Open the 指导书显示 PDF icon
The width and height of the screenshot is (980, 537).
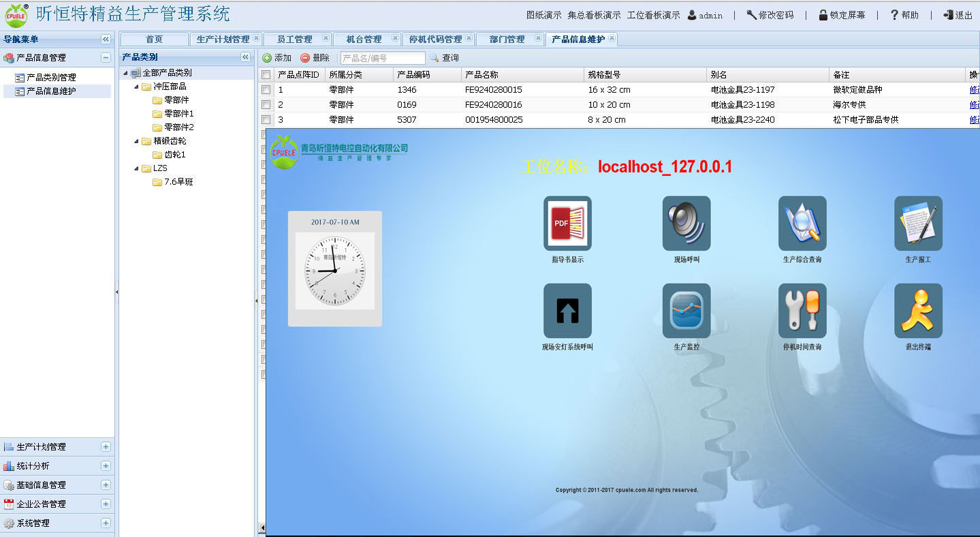point(567,224)
